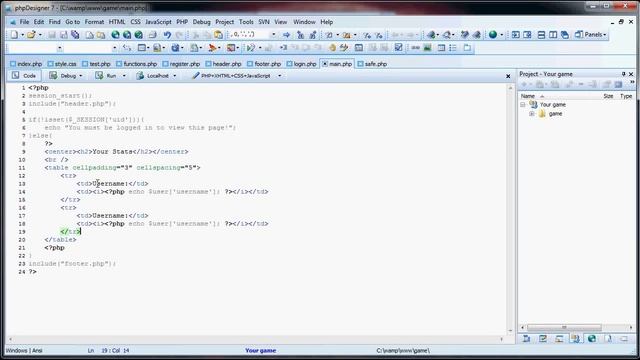Click the Localhost button
The width and height of the screenshot is (640, 360).
[x=153, y=76]
